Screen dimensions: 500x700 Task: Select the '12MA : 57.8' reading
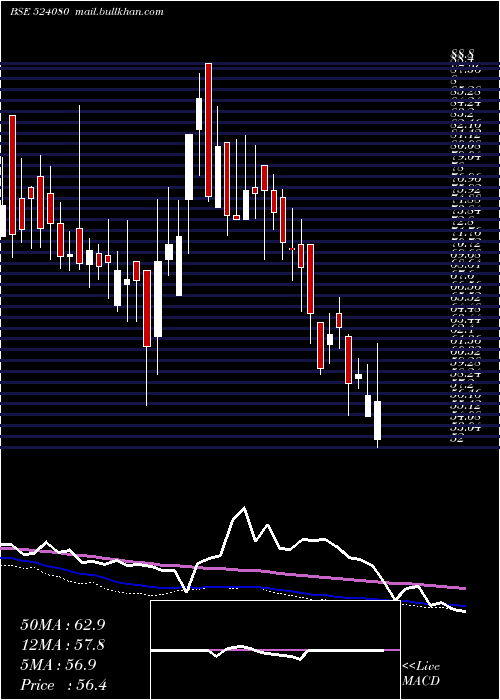(x=63, y=645)
